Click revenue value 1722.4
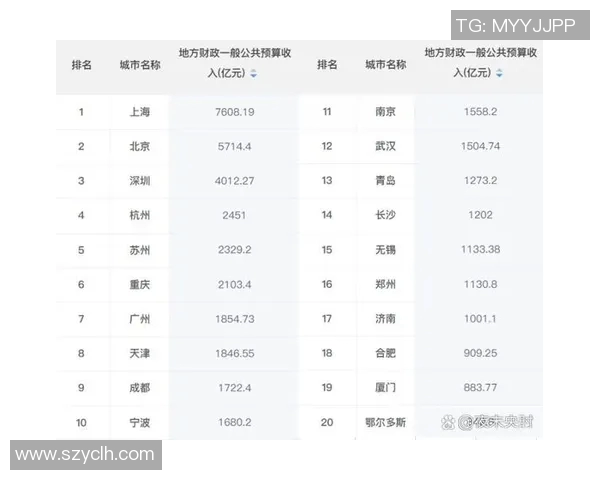The width and height of the screenshot is (600, 480). [235, 388]
